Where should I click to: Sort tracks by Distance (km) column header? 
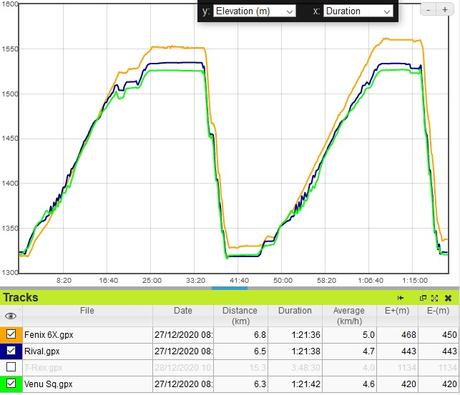click(x=240, y=316)
